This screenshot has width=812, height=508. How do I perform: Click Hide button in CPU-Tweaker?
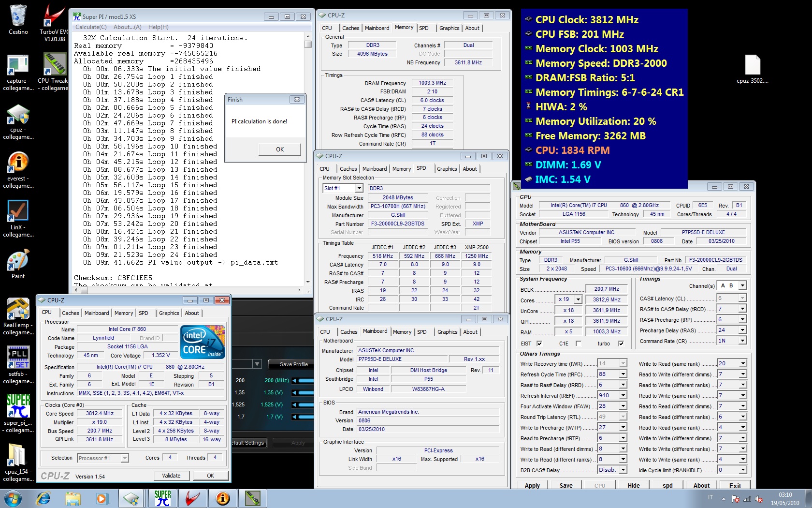point(634,485)
